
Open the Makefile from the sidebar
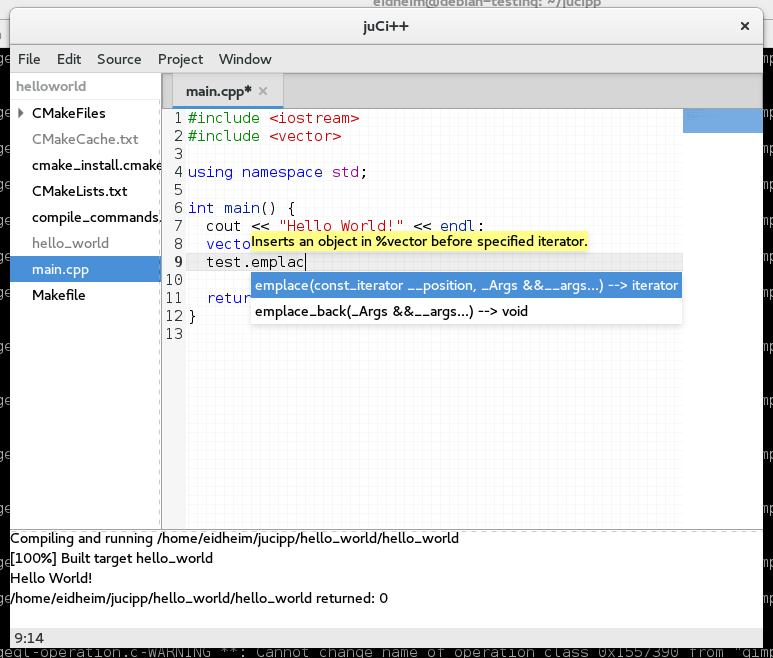pos(58,295)
